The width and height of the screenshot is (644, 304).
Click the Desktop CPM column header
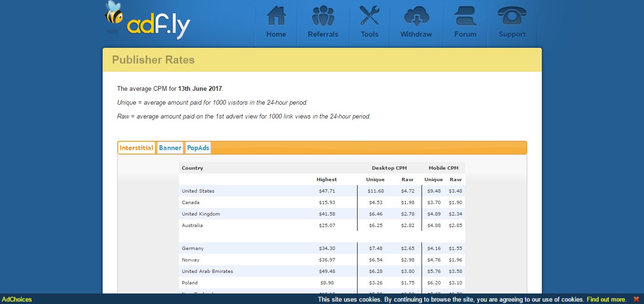(x=389, y=168)
